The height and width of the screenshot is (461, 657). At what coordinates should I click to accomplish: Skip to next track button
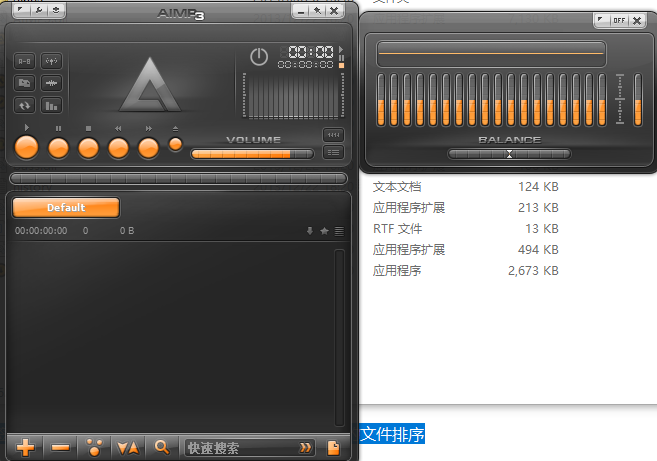(149, 148)
